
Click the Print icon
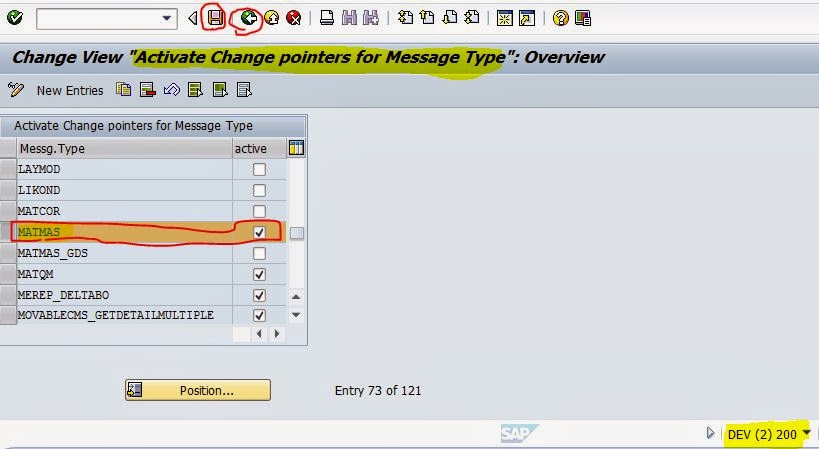pyautogui.click(x=327, y=18)
